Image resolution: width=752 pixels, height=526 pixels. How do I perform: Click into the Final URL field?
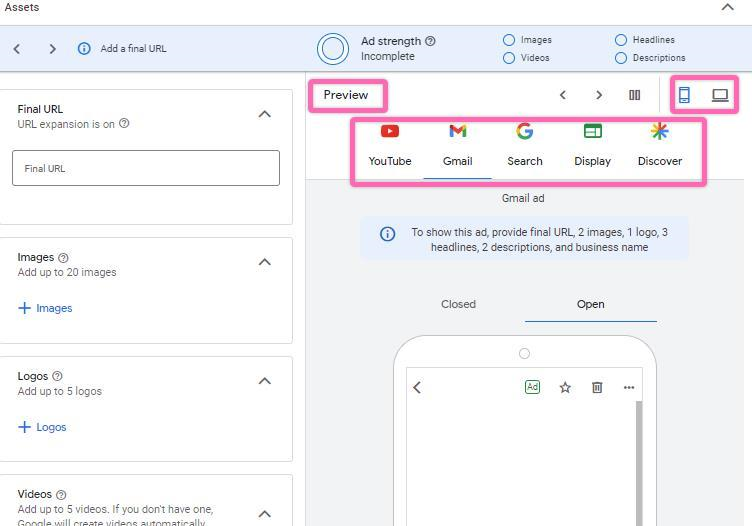[146, 168]
